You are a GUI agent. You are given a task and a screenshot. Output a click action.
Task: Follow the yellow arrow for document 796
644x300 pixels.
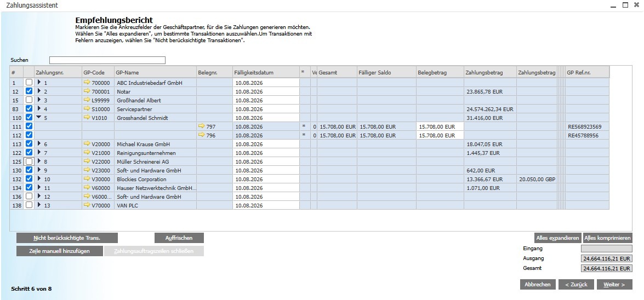(201, 135)
